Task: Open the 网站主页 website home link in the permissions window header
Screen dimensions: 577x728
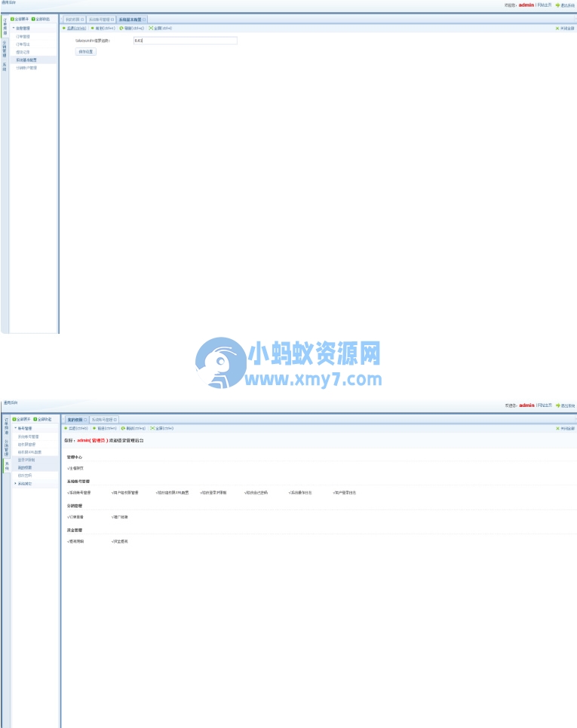Action: click(x=545, y=405)
